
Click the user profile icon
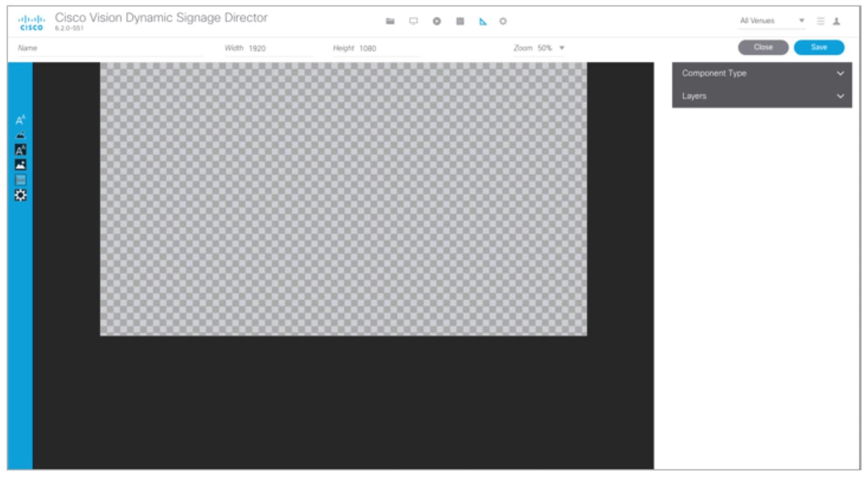(x=837, y=21)
